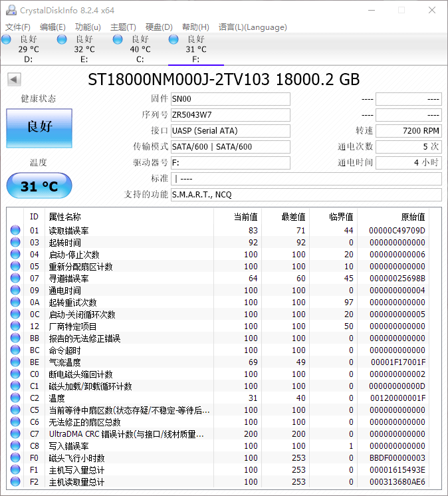Image resolution: width=448 pixels, height=496 pixels.
Task: Open the 硬盘(D) menu
Action: click(x=159, y=27)
